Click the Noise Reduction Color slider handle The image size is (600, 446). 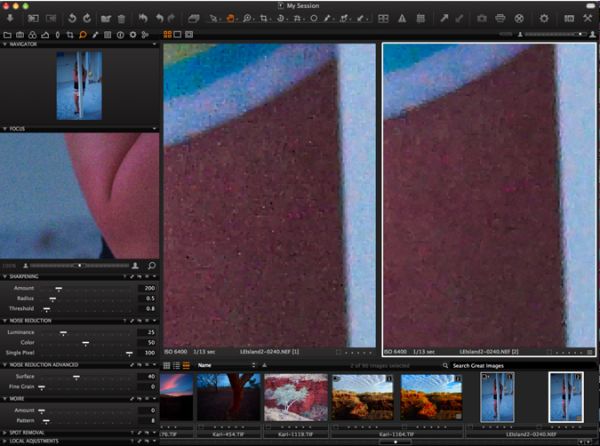pos(86,343)
